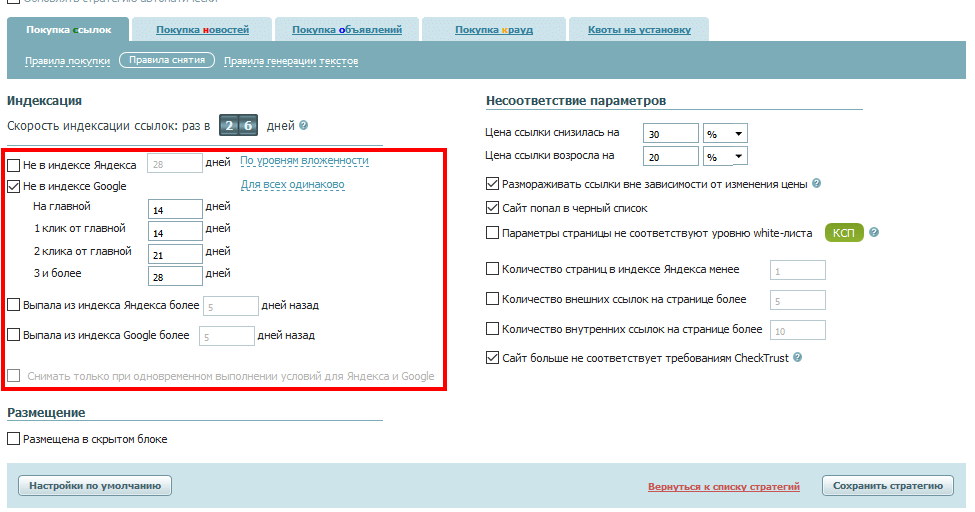Click 'Размещение' section heading
Viewport: 975px width, 512px height.
click(46, 412)
